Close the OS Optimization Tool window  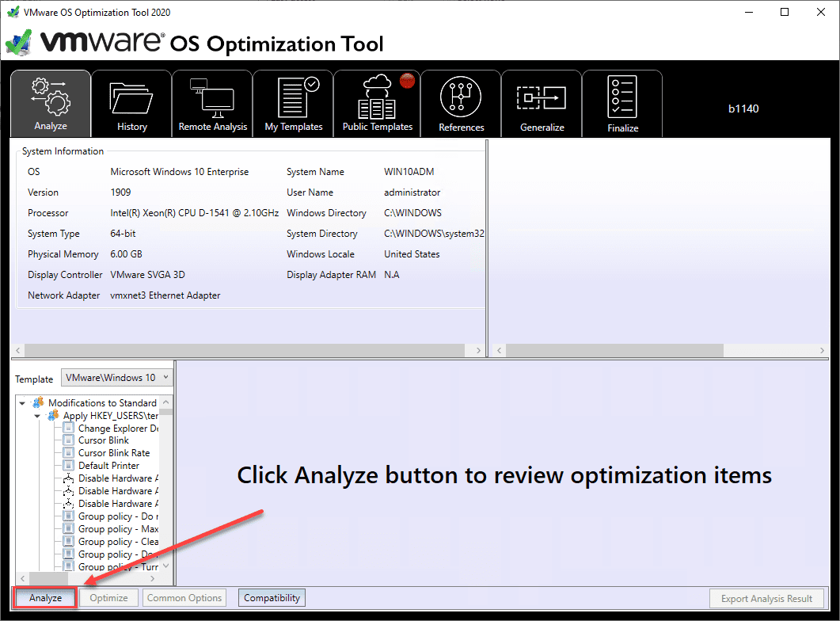tap(820, 12)
